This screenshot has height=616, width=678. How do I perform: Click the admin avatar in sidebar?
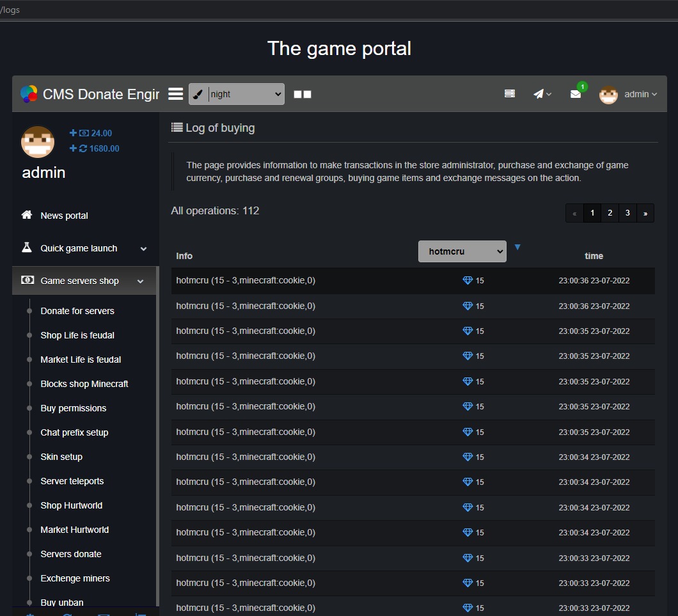pos(38,142)
